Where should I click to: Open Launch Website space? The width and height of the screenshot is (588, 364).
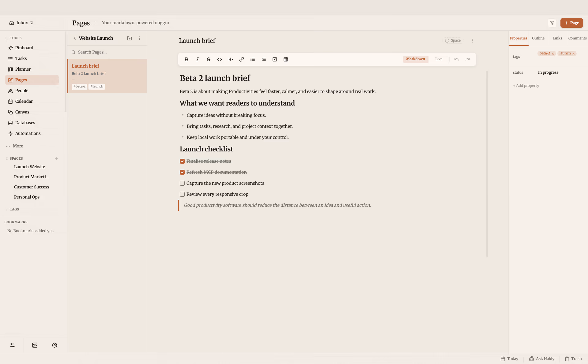[x=29, y=167]
